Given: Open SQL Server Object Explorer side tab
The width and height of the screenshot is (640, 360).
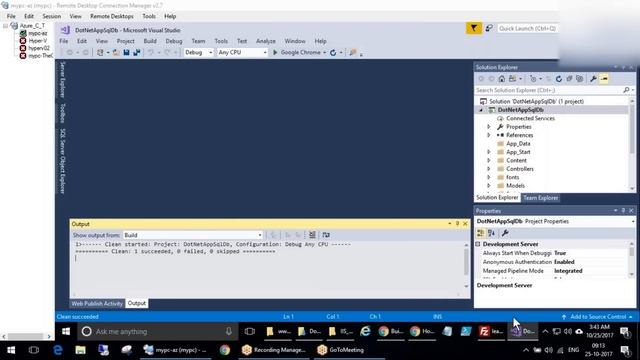Looking at the screenshot, I should 62,161.
